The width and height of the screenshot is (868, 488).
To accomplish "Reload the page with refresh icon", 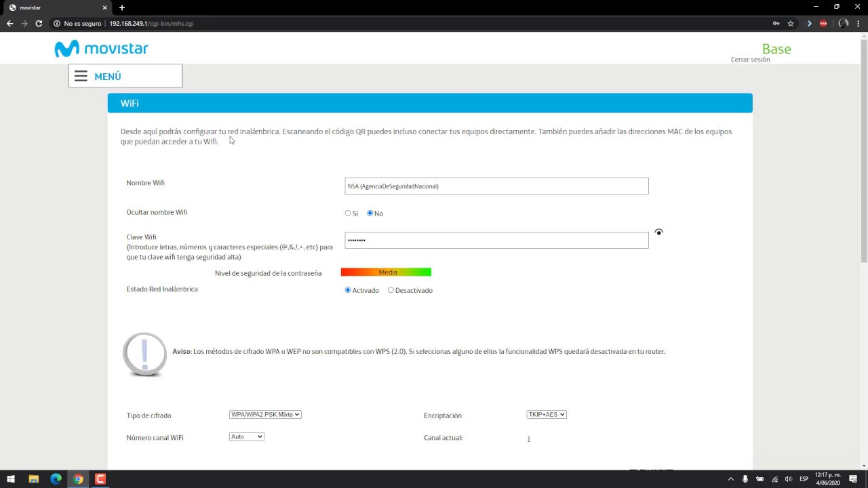I will point(39,23).
